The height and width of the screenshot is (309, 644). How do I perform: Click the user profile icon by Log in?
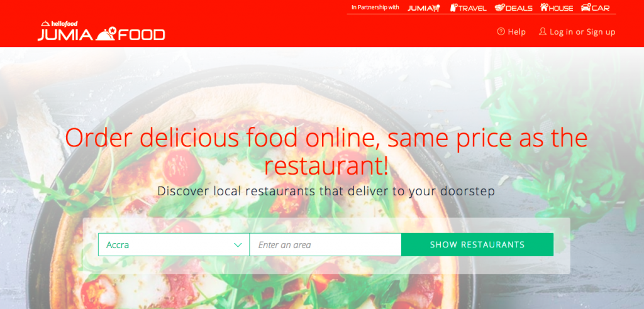pyautogui.click(x=543, y=31)
